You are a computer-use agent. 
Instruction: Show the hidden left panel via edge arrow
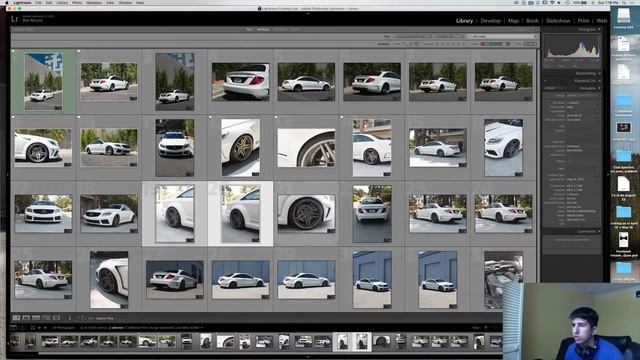(x=7, y=175)
